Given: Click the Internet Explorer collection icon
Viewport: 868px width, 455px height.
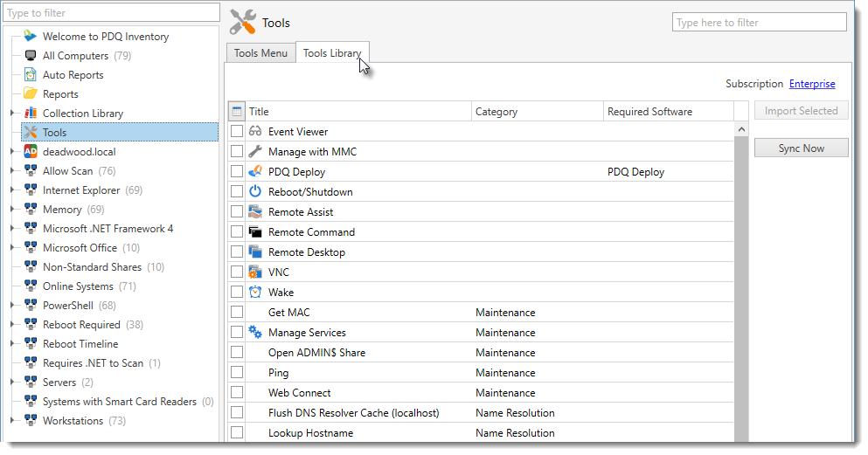Looking at the screenshot, I should (x=31, y=190).
